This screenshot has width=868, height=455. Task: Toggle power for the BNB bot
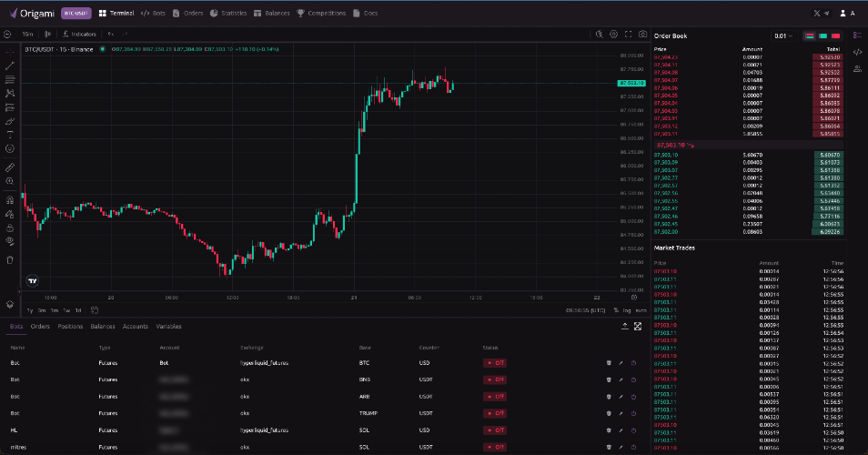pyautogui.click(x=634, y=379)
